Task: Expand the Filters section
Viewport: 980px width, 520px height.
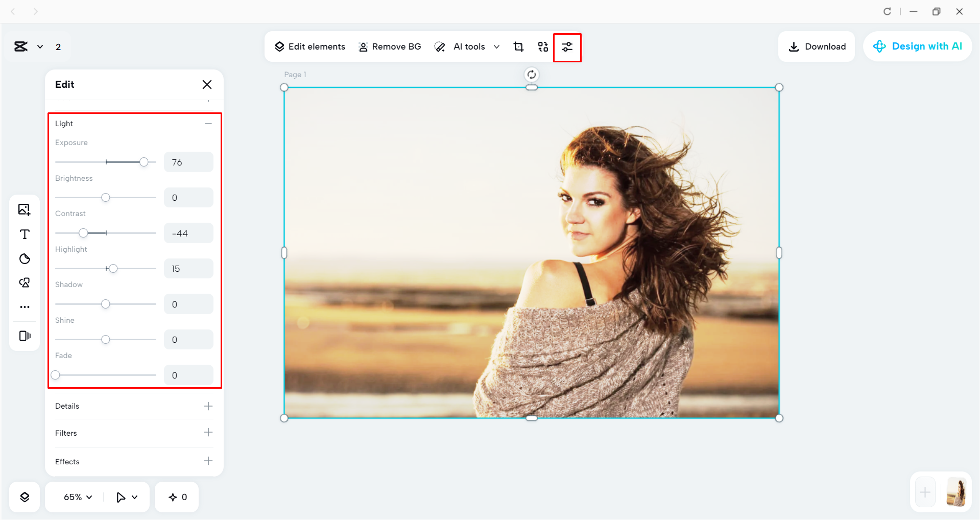Action: point(208,432)
